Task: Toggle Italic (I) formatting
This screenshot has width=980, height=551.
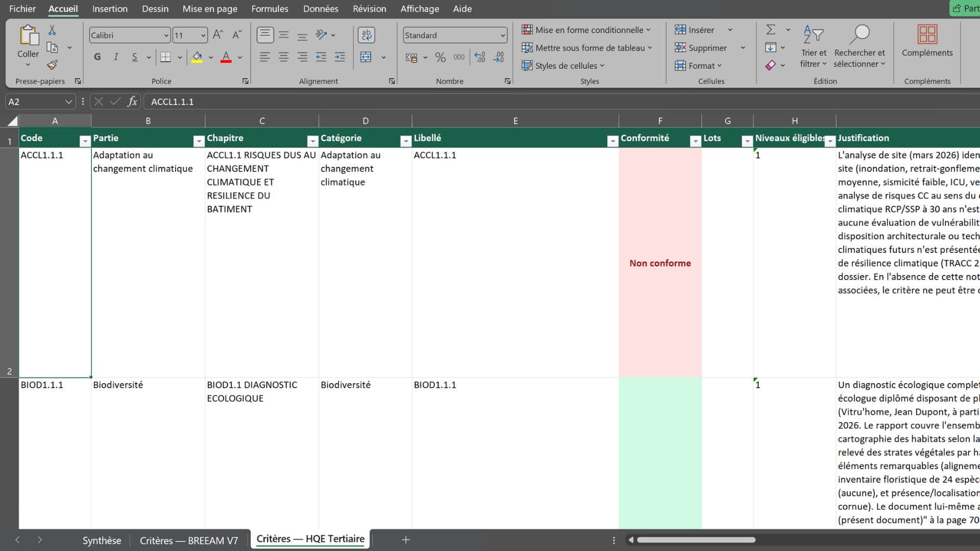Action: coord(116,57)
